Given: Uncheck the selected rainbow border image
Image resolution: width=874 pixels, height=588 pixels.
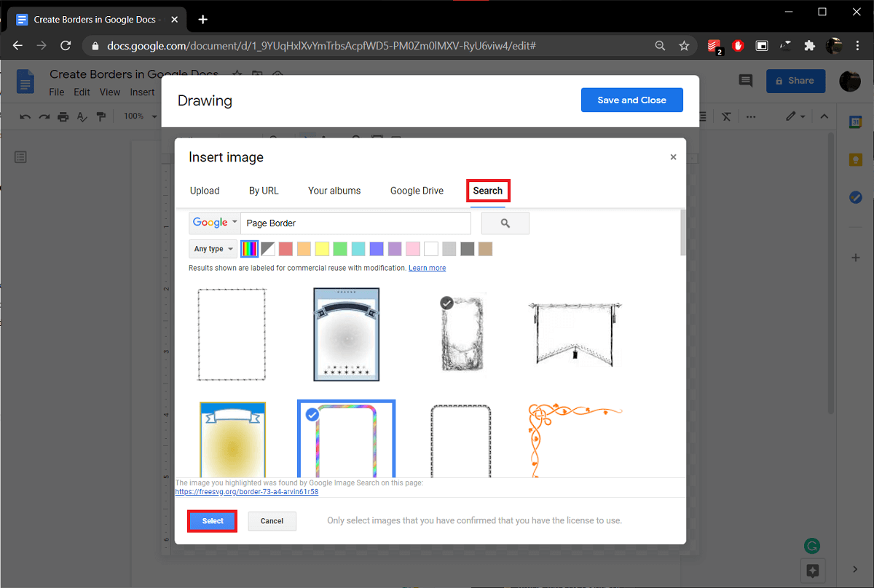Looking at the screenshot, I should (312, 414).
